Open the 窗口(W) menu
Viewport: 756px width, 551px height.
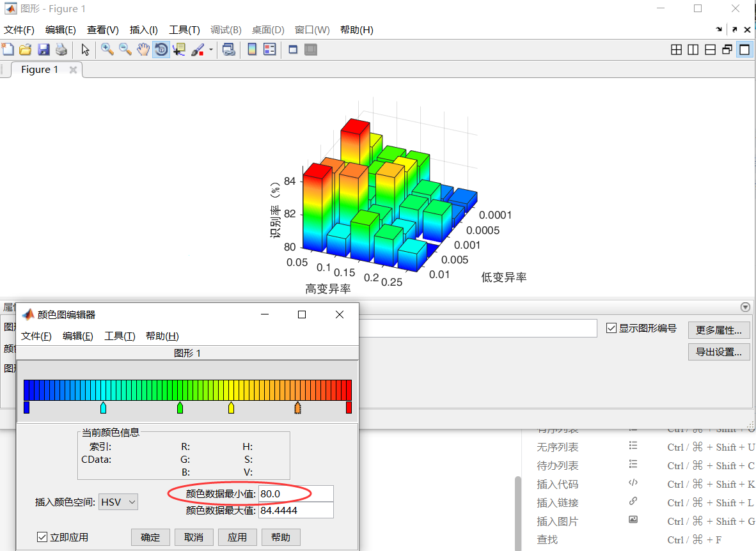coord(312,30)
